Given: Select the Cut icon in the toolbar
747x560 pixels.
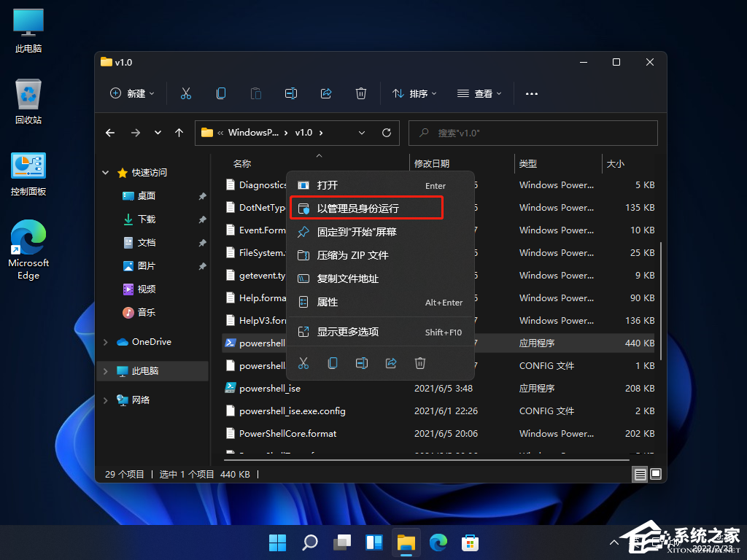Looking at the screenshot, I should tap(185, 93).
